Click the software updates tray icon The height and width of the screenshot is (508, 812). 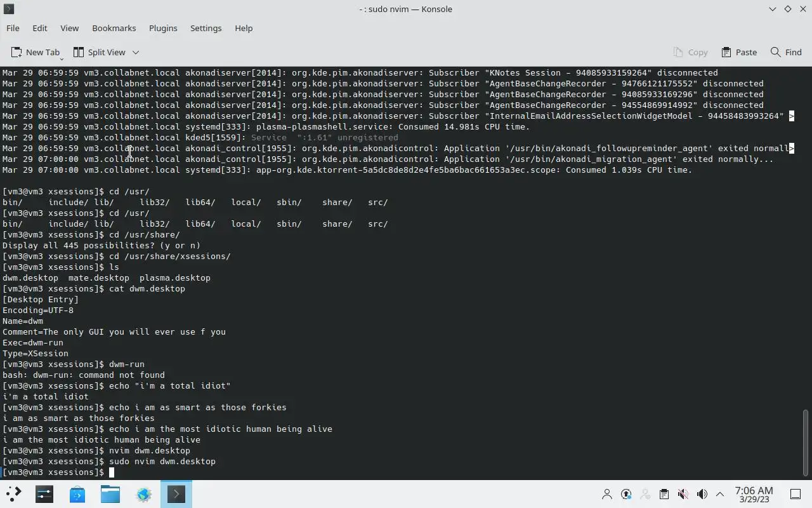coord(626,494)
